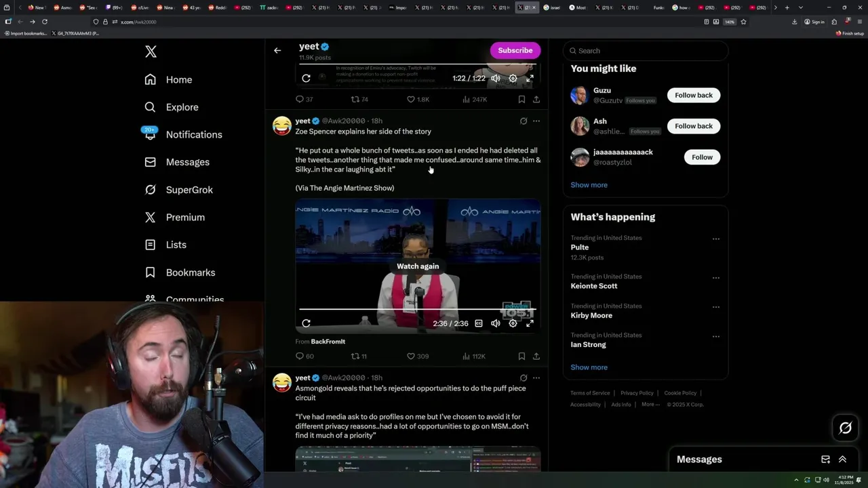Image resolution: width=868 pixels, height=488 pixels.
Task: Enter fullscreen on Angie Martinez video
Action: click(530, 323)
